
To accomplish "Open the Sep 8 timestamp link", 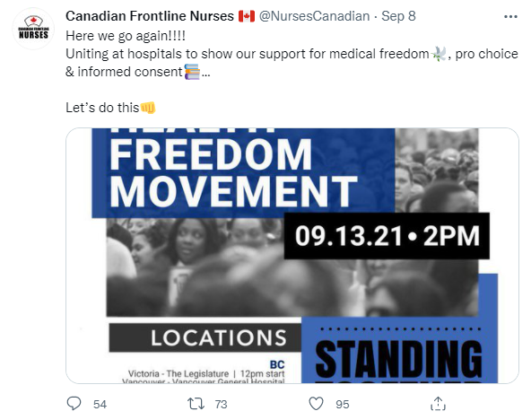I will click(398, 16).
